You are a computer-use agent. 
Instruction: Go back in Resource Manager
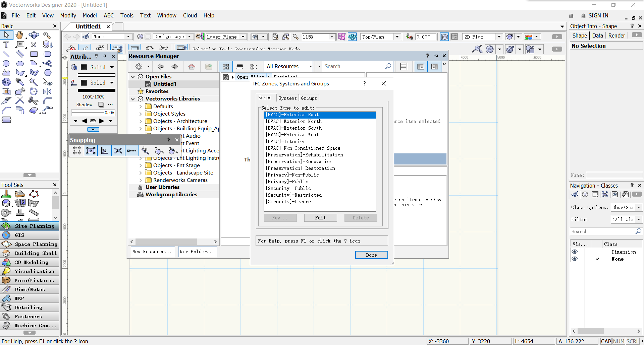click(x=161, y=66)
